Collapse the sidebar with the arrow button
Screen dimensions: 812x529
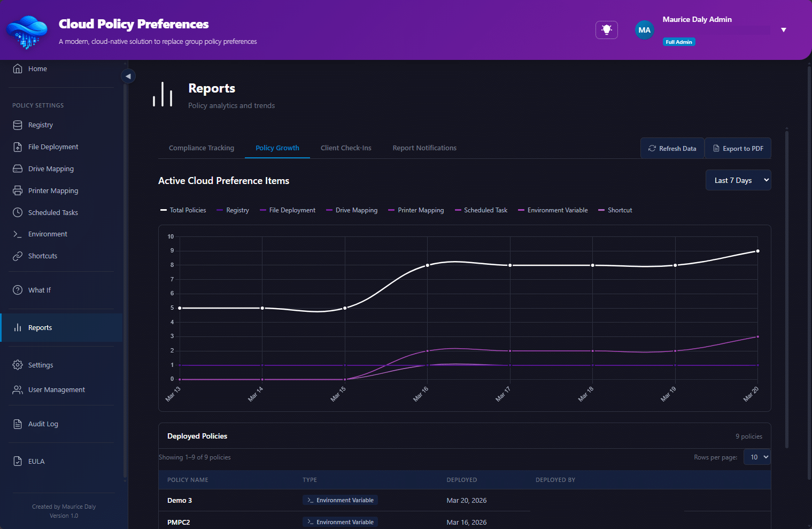(128, 76)
